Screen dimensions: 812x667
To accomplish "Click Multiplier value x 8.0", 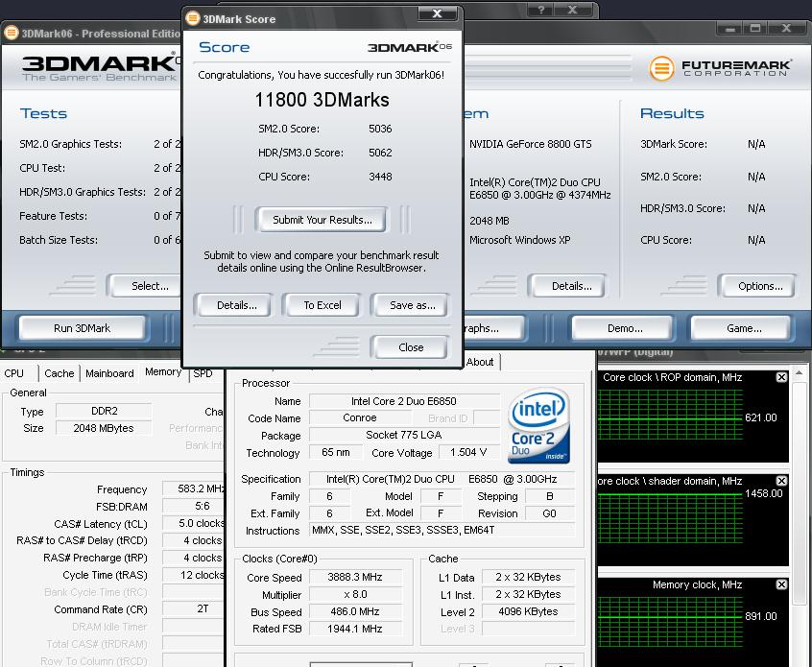I will 355,594.
